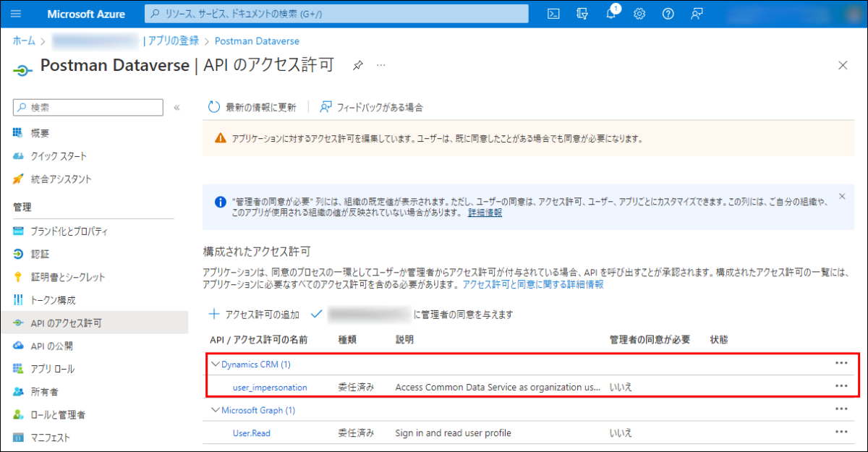Click Postman Dataverse breadcrumb link
Image resolution: width=868 pixels, height=452 pixels.
click(257, 41)
